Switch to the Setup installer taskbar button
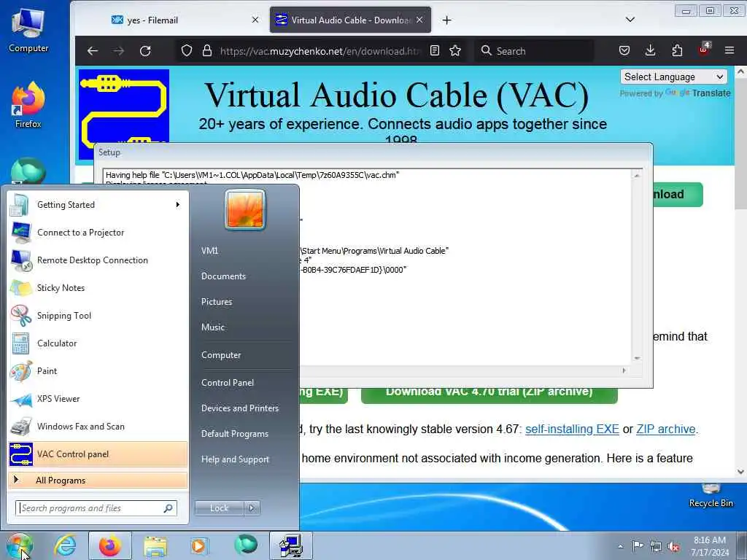The width and height of the screenshot is (747, 560). pos(291,545)
